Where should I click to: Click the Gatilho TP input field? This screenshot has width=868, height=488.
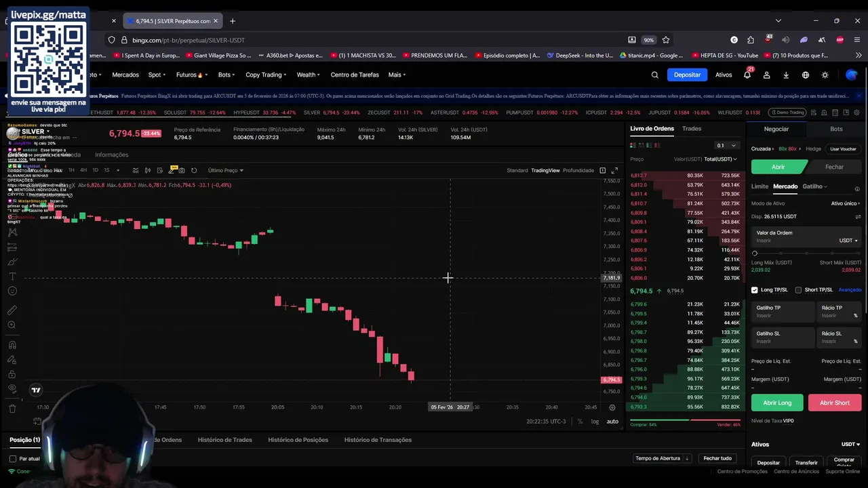tap(783, 312)
